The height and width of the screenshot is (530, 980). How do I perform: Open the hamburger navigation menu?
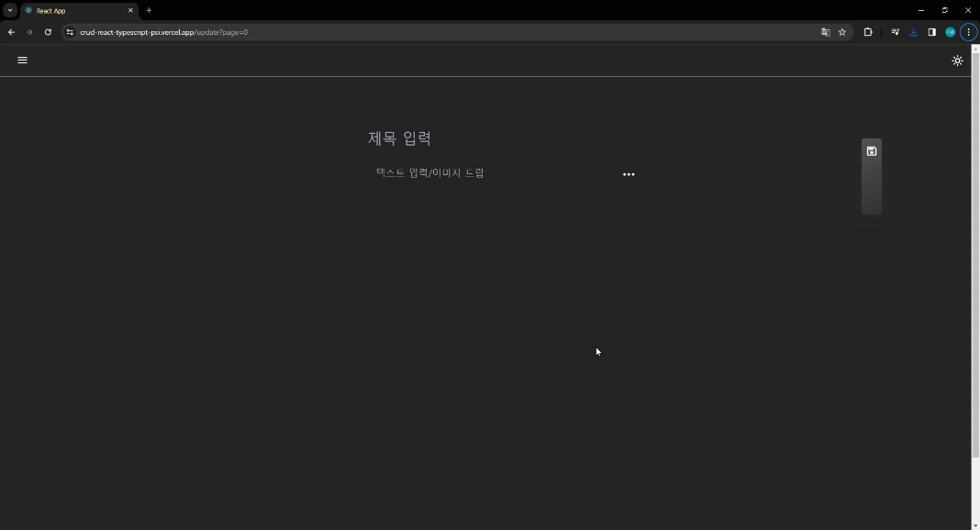pos(22,60)
